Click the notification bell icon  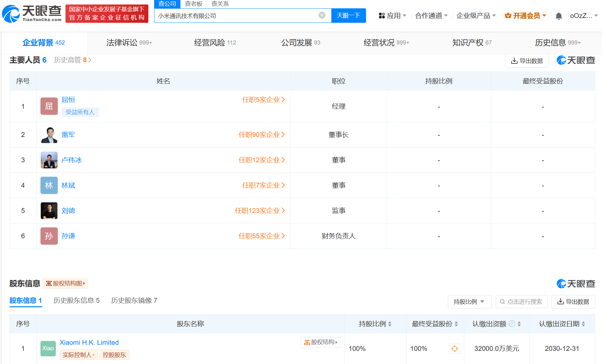click(x=559, y=16)
